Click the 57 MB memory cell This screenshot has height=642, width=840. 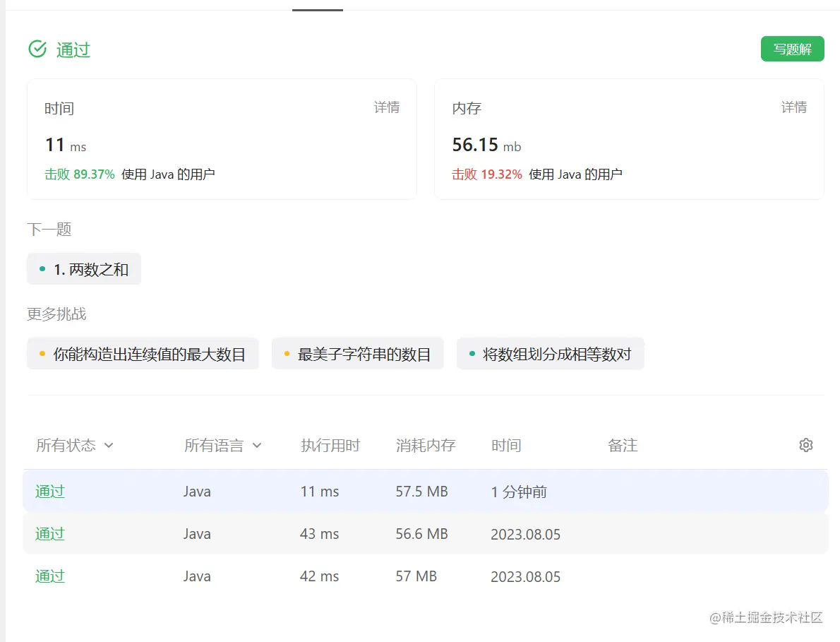click(x=416, y=576)
